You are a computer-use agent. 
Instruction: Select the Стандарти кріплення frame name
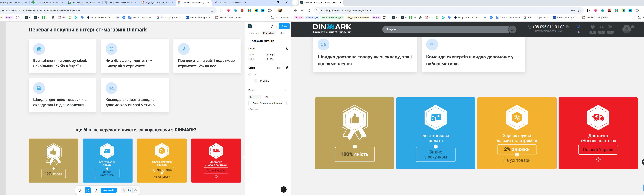click(263, 41)
